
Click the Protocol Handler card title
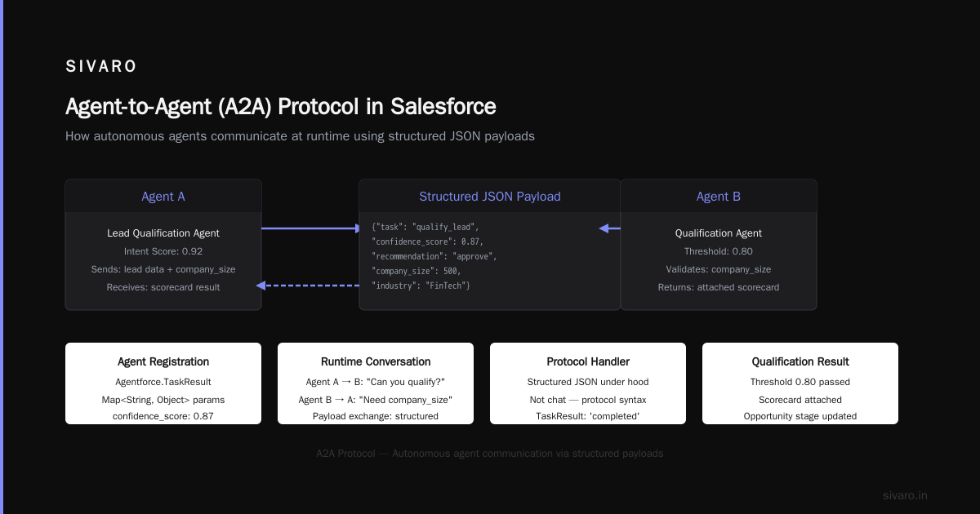588,361
